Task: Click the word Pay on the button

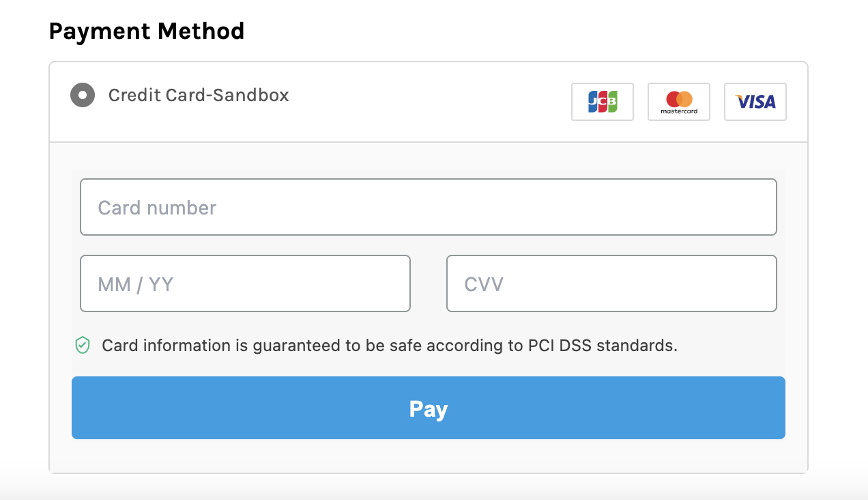Action: [429, 408]
